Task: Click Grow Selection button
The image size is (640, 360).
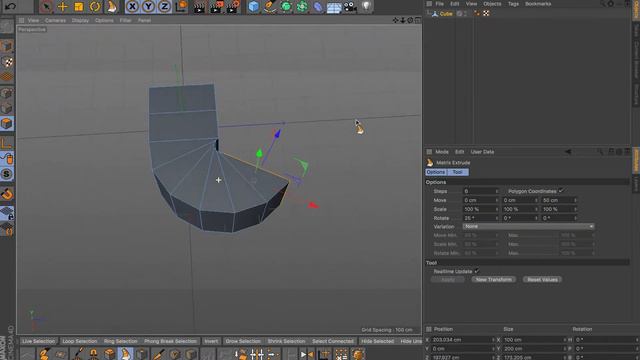Action: [x=243, y=341]
